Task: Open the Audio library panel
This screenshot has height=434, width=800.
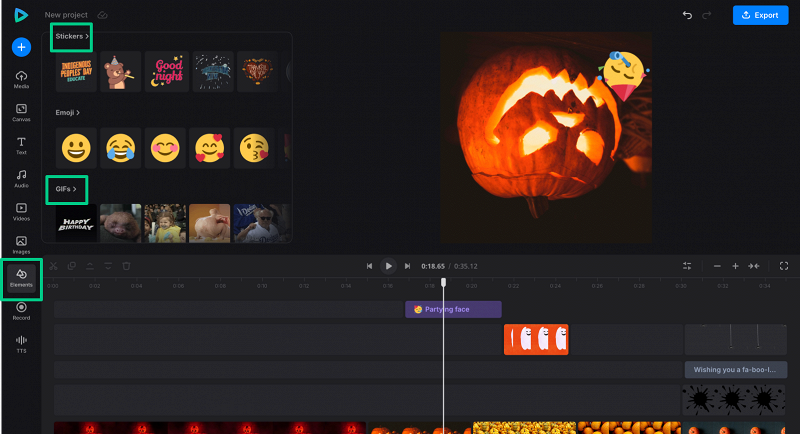Action: [21, 178]
